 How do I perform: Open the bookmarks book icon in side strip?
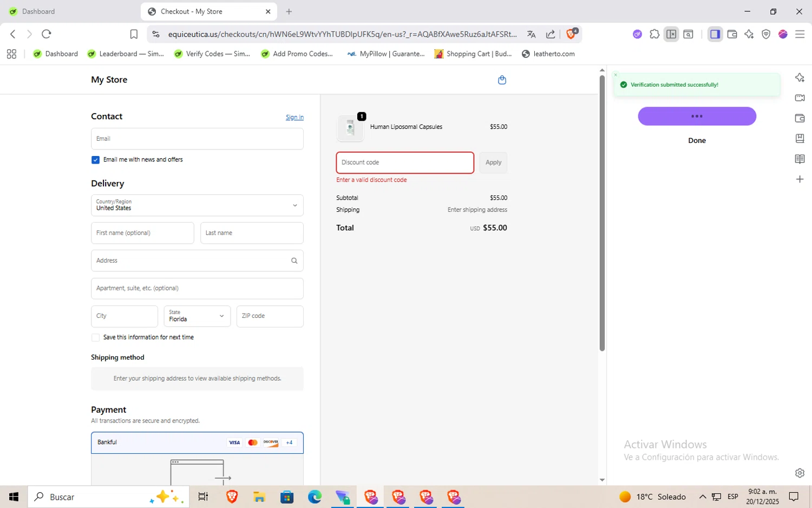(800, 139)
